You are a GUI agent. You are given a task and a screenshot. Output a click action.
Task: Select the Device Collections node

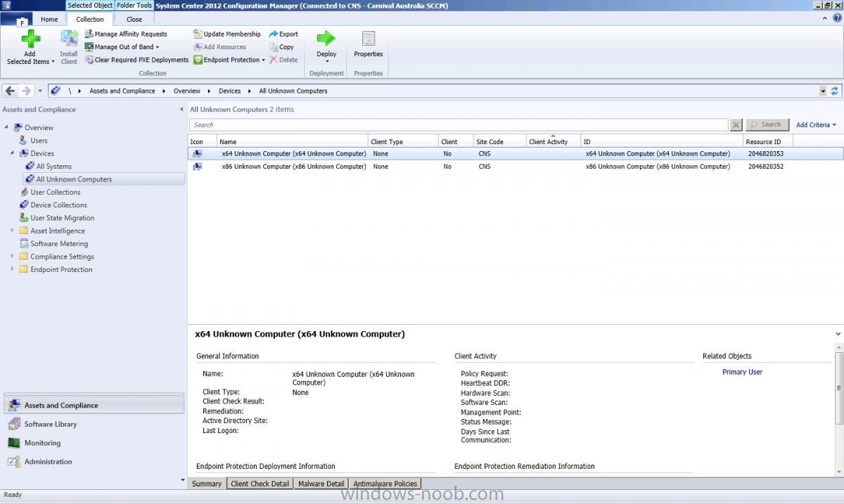click(x=59, y=205)
